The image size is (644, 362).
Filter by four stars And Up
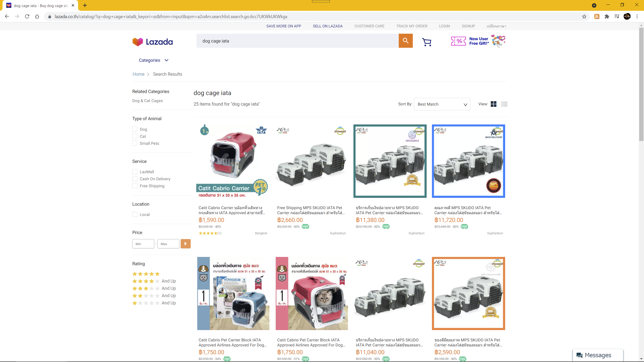coord(154,281)
